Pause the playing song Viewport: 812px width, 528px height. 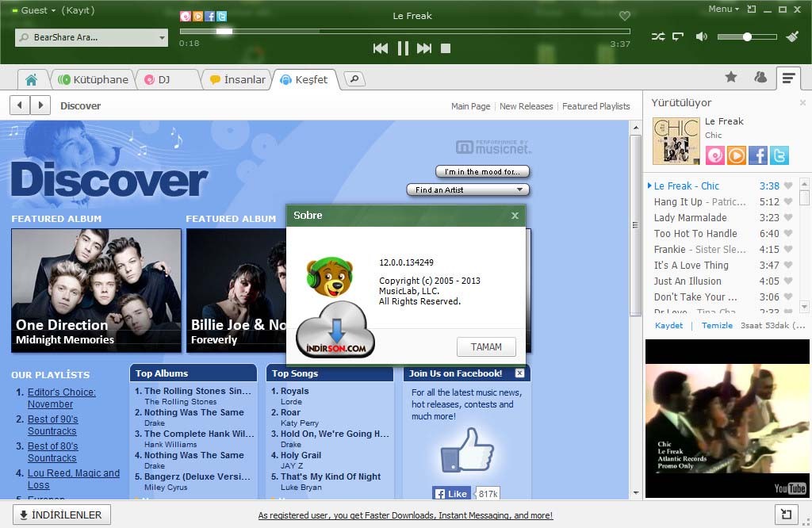tap(403, 48)
